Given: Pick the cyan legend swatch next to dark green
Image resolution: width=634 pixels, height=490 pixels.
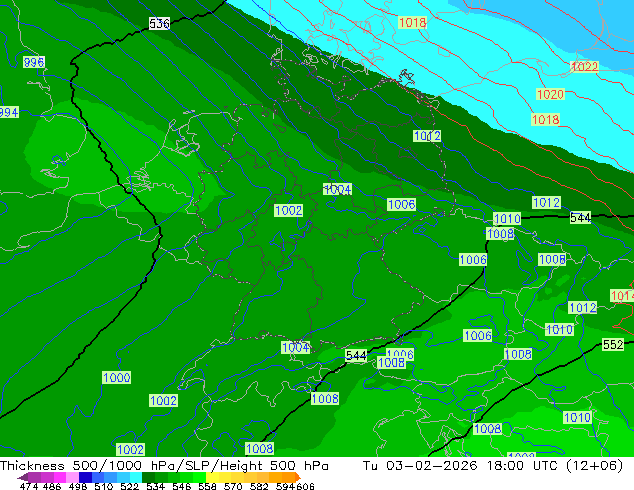Looking at the screenshot, I should [x=136, y=477].
